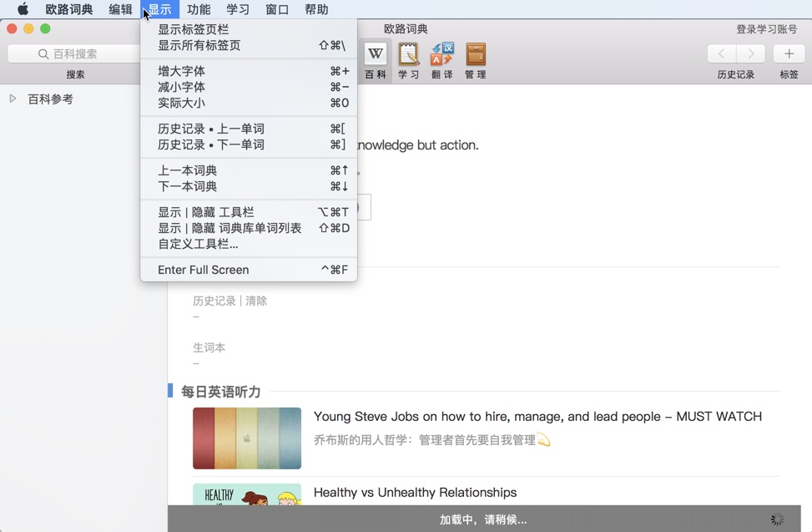The height and width of the screenshot is (532, 812).
Task: Click the loading spinner in status bar
Action: click(777, 519)
